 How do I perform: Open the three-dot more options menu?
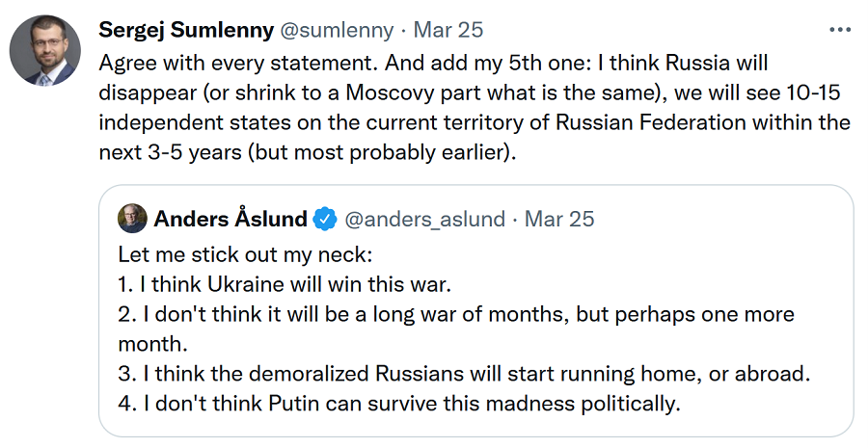[x=840, y=29]
